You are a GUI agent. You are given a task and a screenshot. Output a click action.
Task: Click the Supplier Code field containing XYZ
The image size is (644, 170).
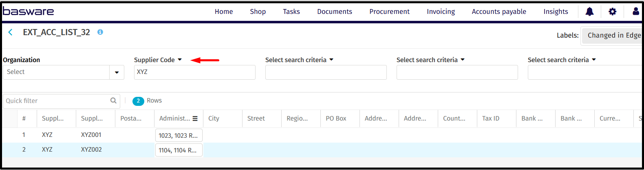tap(194, 72)
